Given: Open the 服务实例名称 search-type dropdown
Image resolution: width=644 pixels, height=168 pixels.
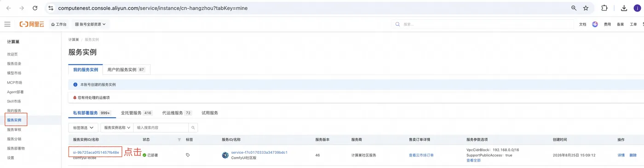Looking at the screenshot, I should [x=117, y=128].
